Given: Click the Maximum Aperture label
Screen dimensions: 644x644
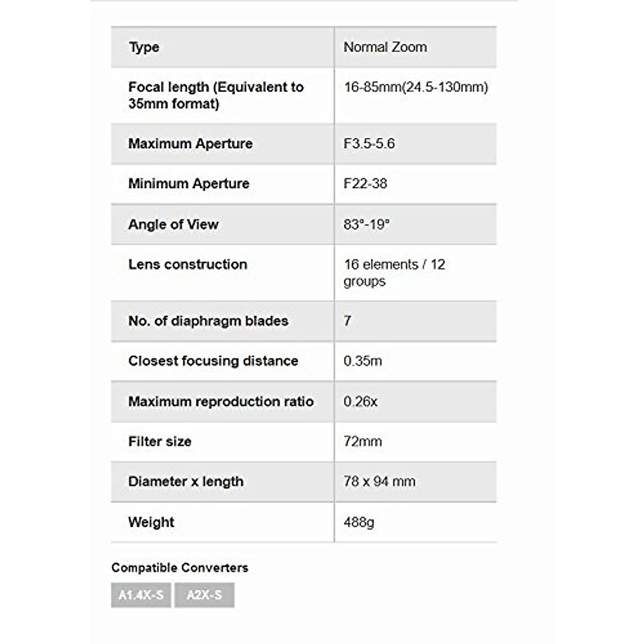Looking at the screenshot, I should tap(190, 144).
